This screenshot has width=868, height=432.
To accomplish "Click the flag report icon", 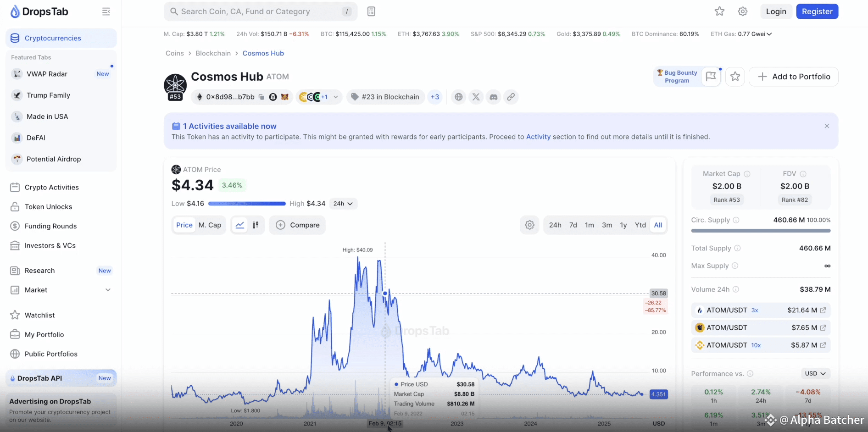I will coord(711,77).
